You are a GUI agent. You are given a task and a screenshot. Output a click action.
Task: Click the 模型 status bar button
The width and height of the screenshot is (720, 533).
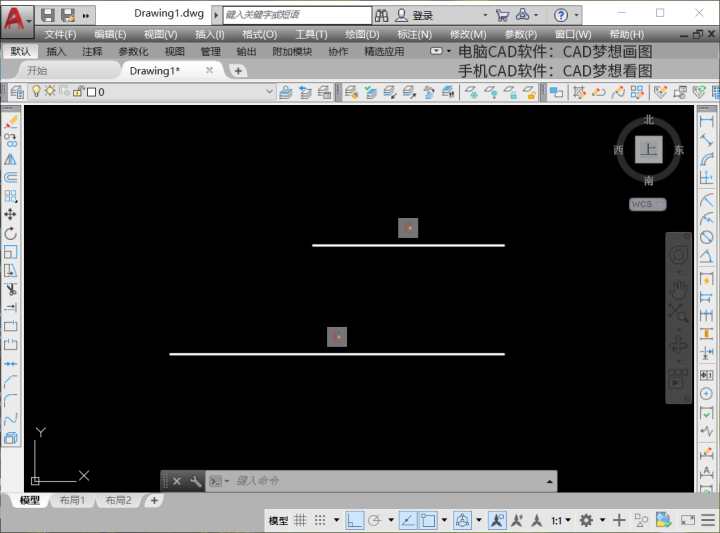coord(278,521)
